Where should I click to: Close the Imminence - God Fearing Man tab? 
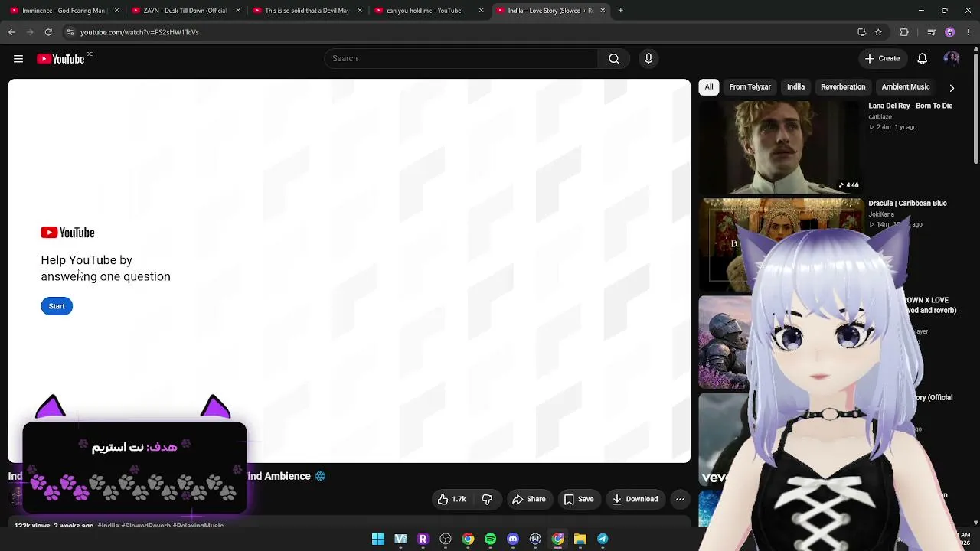pos(116,11)
